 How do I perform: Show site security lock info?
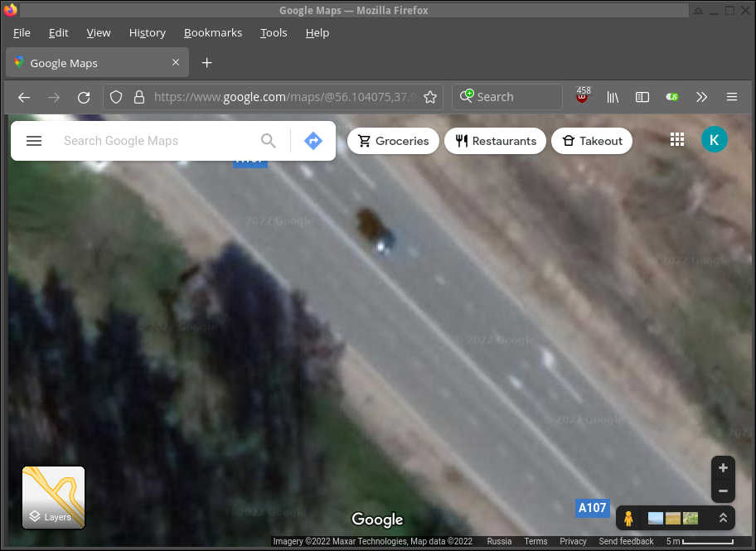(139, 98)
